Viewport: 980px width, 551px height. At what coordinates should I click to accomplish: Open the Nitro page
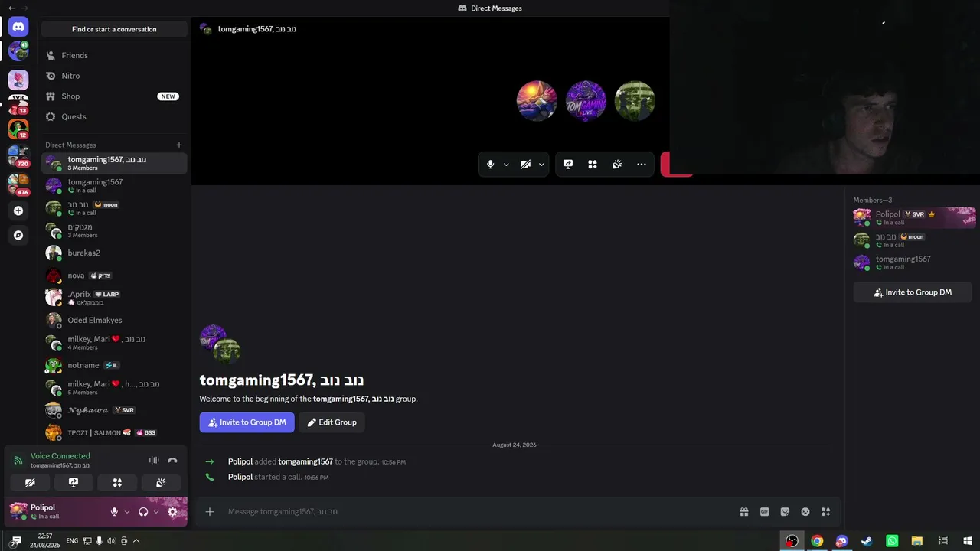(114, 76)
